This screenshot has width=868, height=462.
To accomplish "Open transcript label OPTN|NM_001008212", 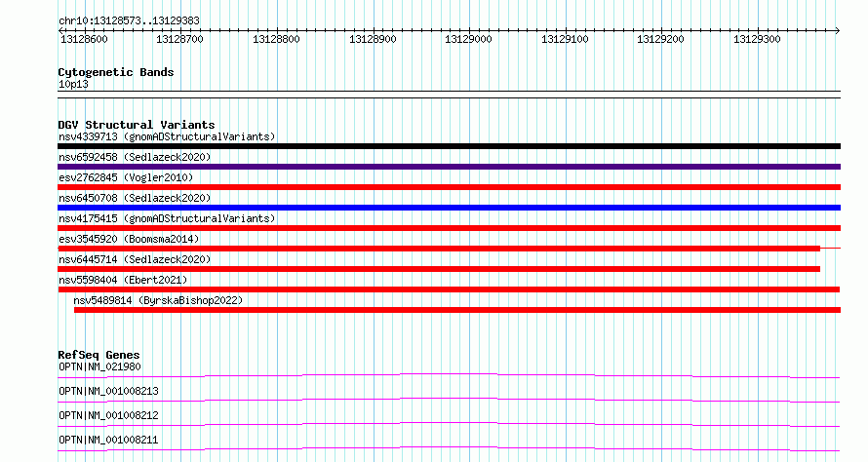I will click(x=108, y=415).
